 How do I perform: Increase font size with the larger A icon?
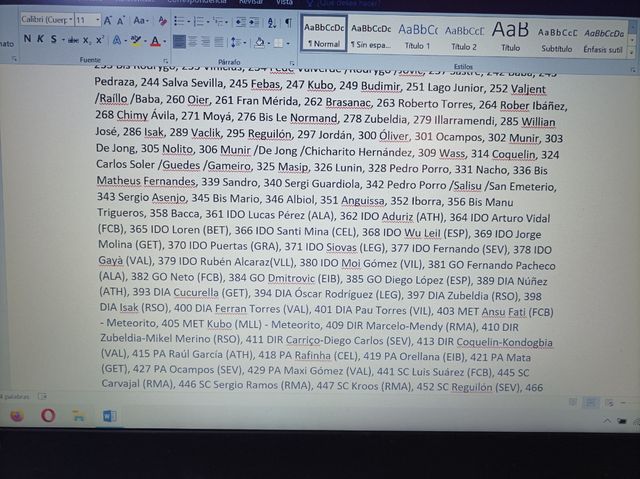(x=108, y=20)
